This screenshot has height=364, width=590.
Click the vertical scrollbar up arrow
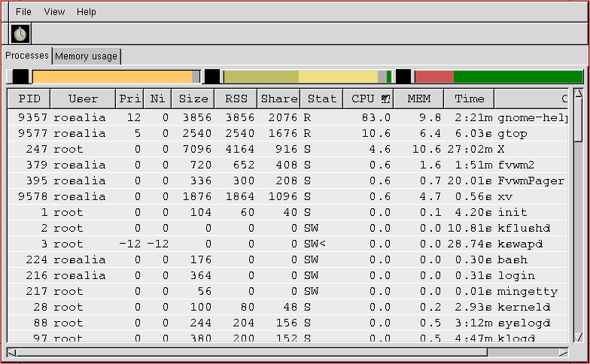tap(578, 94)
